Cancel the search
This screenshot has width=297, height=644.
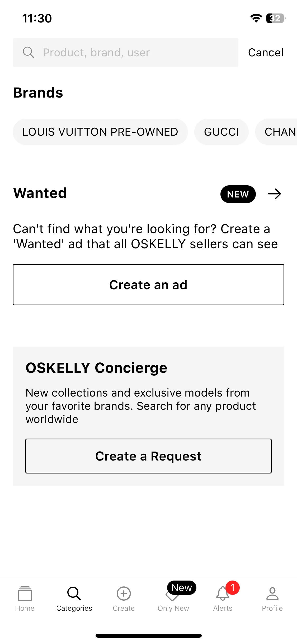[x=266, y=52]
